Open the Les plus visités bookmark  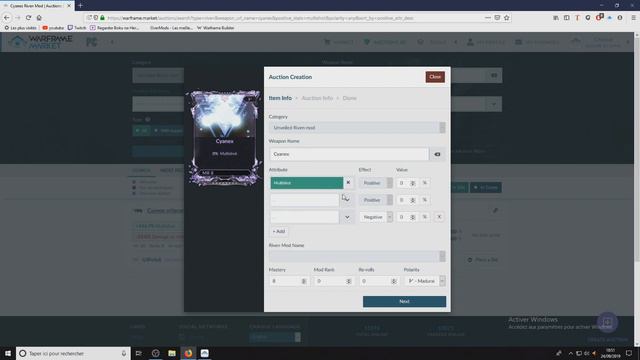(20, 28)
